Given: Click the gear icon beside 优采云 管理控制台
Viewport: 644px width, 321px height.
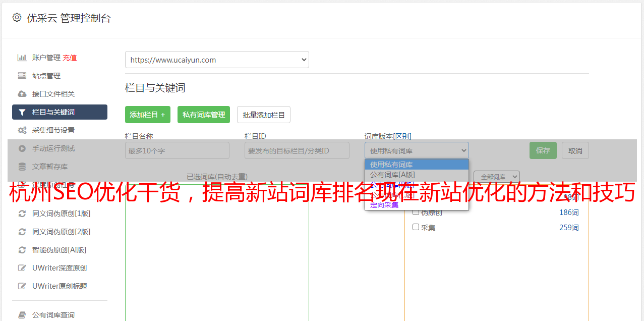Looking at the screenshot, I should pyautogui.click(x=17, y=18).
